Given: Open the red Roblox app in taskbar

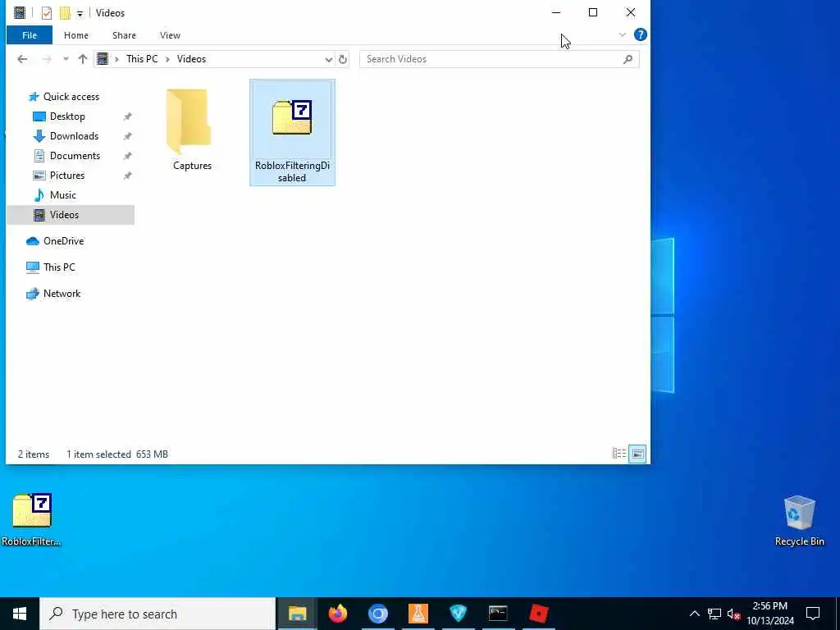Looking at the screenshot, I should point(538,614).
